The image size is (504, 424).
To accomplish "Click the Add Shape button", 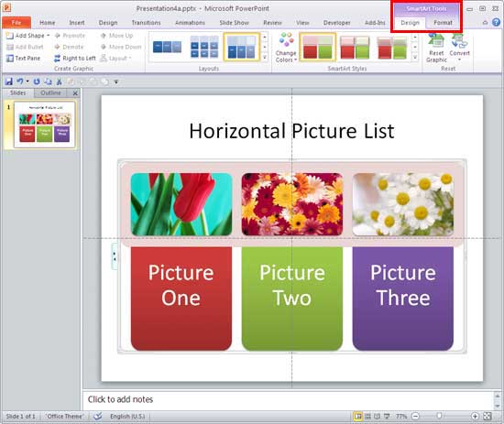I will [25, 36].
